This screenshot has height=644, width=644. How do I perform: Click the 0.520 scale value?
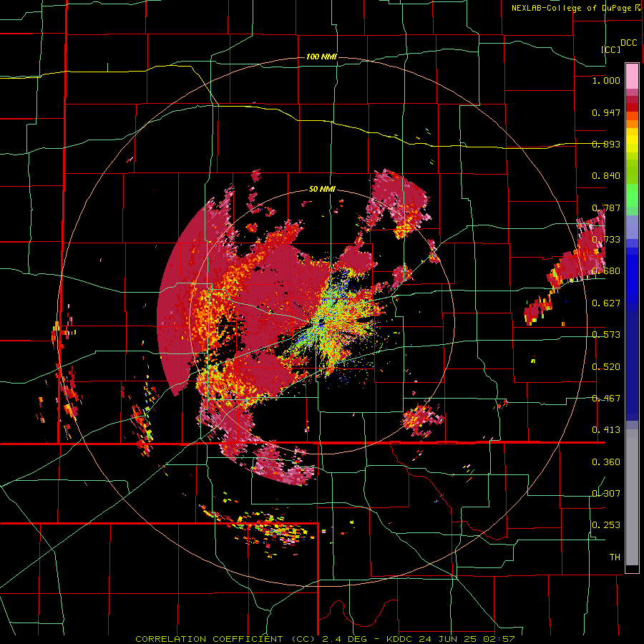coord(606,367)
